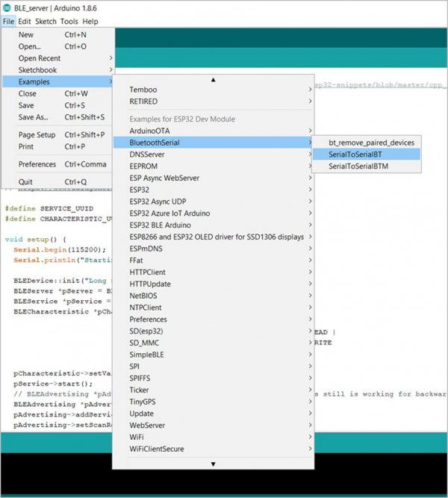The width and height of the screenshot is (448, 498).
Task: Open the Preferences library examples
Action: point(214,320)
